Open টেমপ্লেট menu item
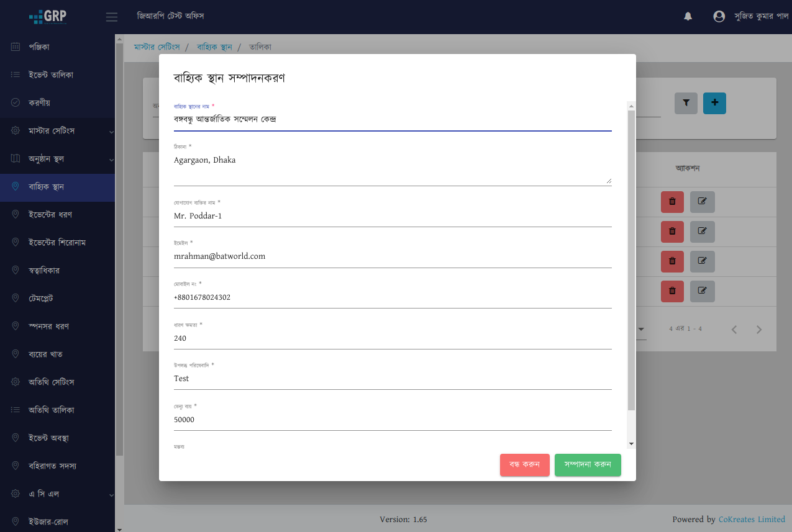 pyautogui.click(x=57, y=298)
